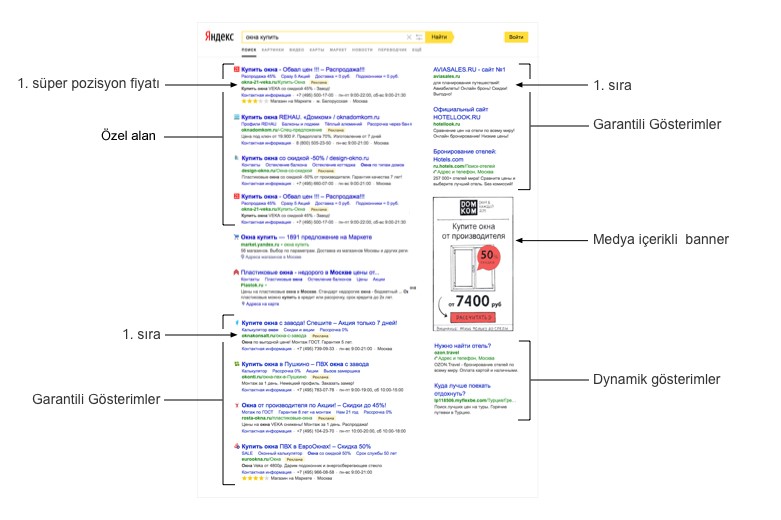
Task: Open the Видео tab
Action: pyautogui.click(x=297, y=50)
